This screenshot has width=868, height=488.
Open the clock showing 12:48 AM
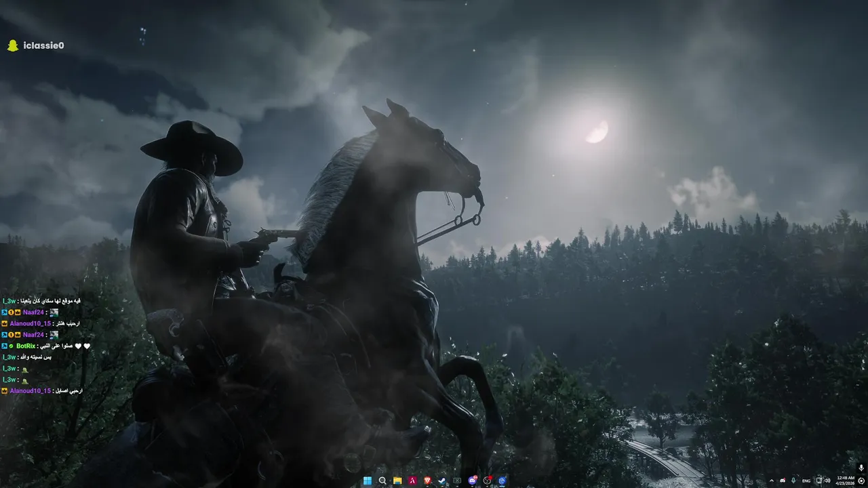pyautogui.click(x=846, y=481)
